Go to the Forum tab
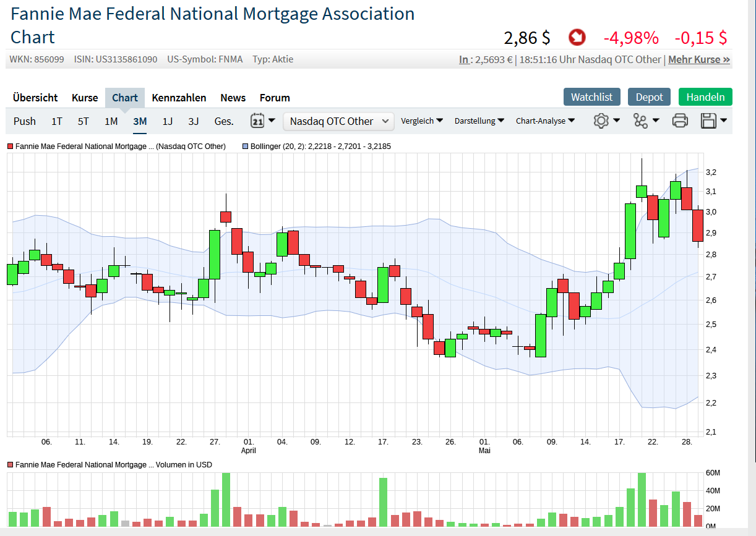 point(275,98)
